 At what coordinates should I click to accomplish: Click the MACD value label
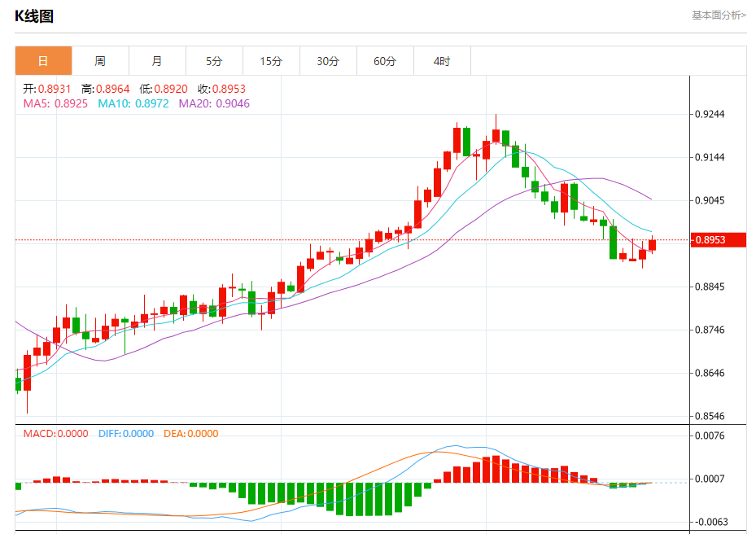point(55,434)
